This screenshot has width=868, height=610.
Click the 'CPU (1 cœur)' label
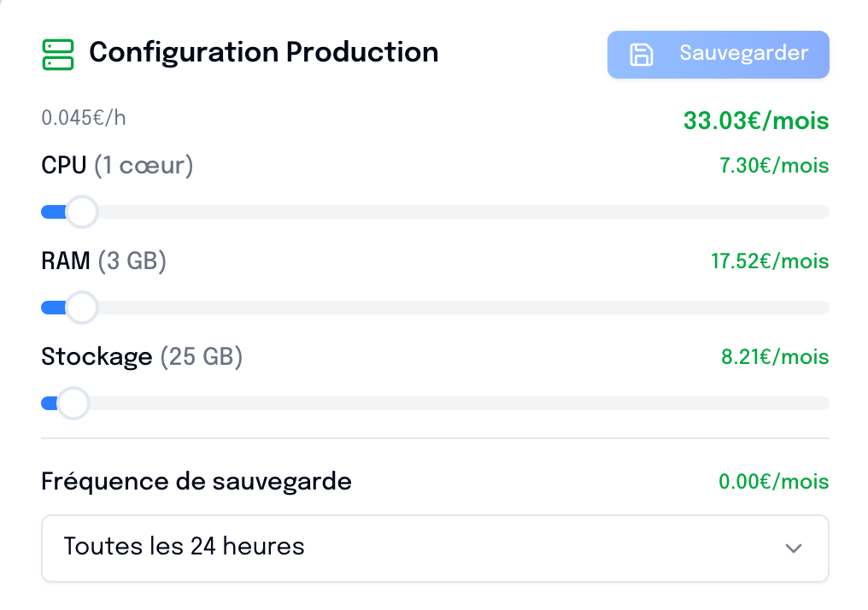[x=117, y=166]
